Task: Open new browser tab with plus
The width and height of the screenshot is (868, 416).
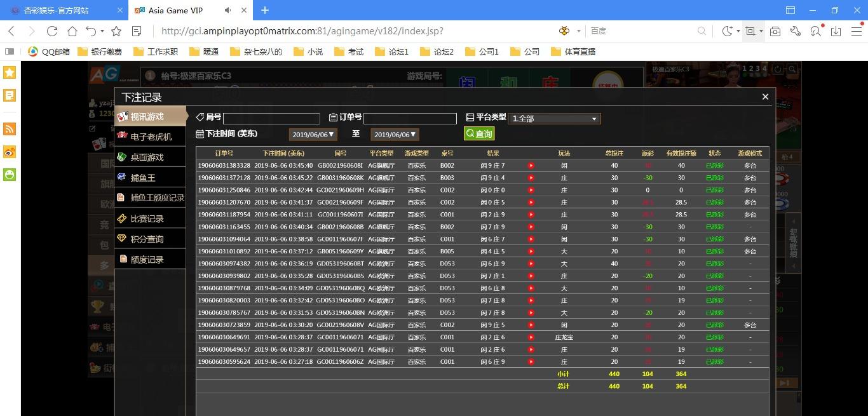Action: click(265, 10)
